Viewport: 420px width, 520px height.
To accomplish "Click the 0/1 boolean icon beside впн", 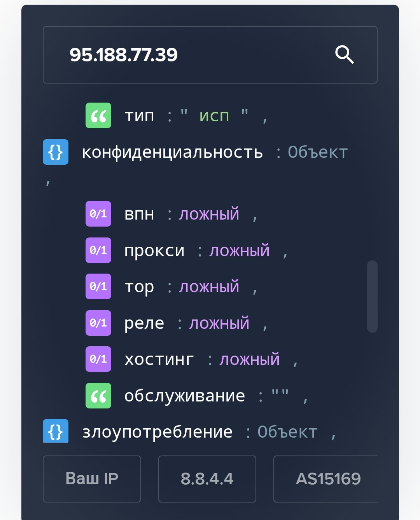I will click(98, 214).
